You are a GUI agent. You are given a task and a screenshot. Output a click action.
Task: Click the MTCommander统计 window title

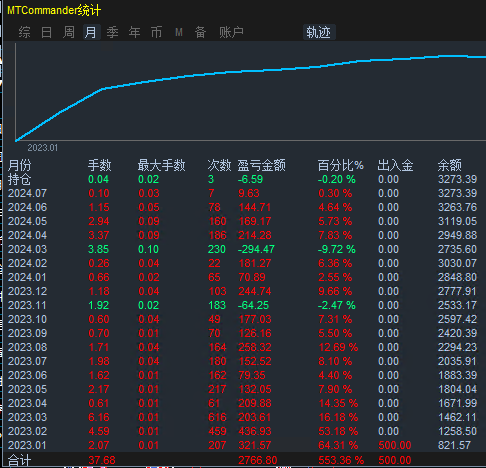pos(54,10)
